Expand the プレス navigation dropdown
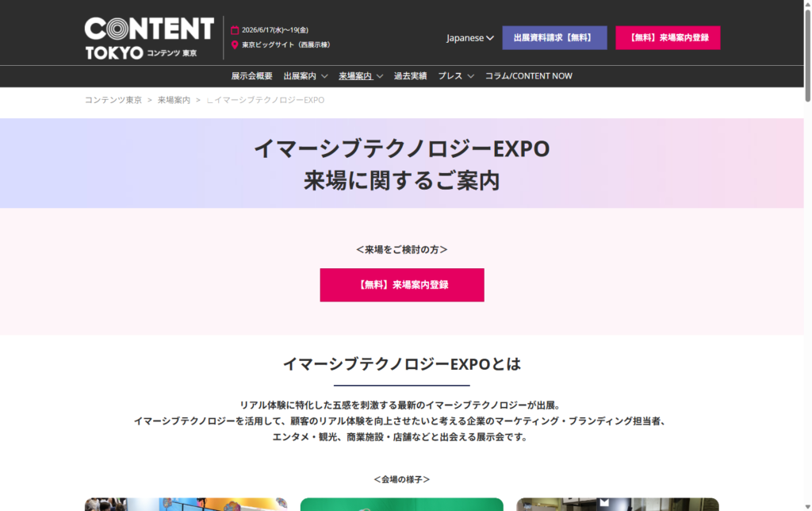This screenshot has width=812, height=511. (456, 76)
